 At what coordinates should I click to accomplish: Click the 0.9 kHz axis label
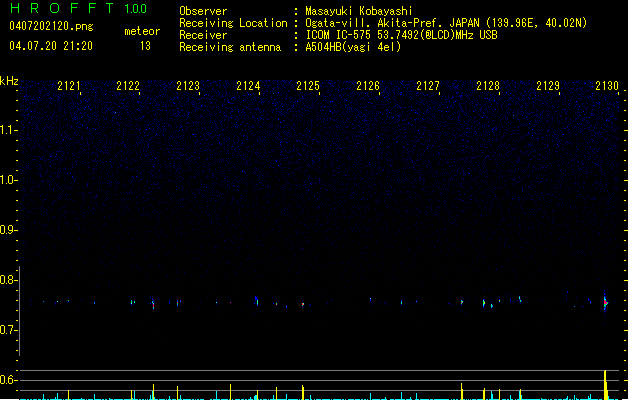8,230
